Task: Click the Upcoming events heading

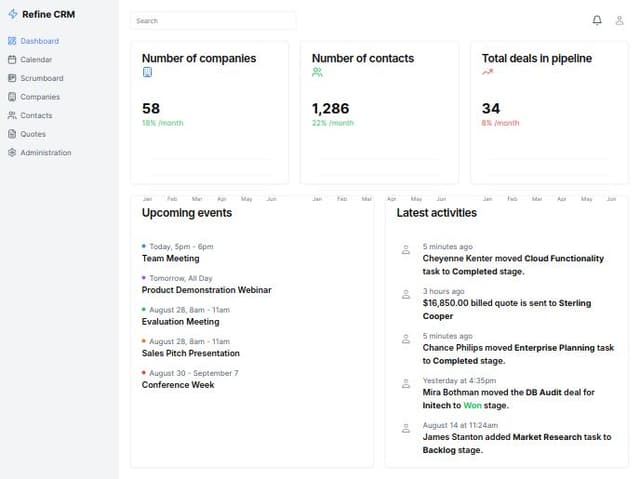Action: [187, 213]
